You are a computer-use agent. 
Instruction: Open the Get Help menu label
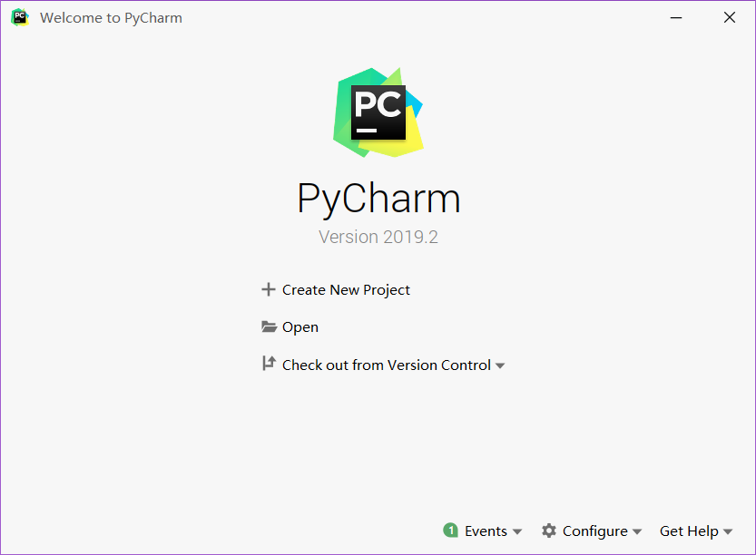689,531
